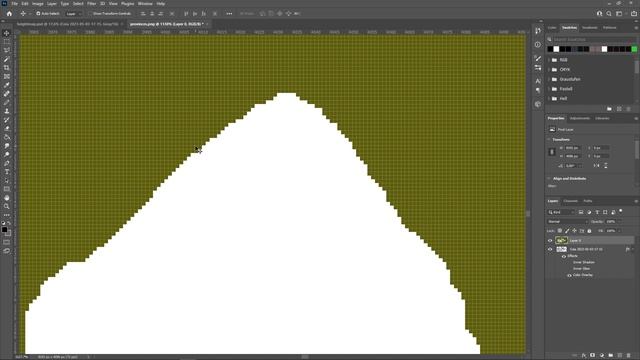Collapse the Align and Distribute section
Screen dimensions: 640x360
point(549,179)
